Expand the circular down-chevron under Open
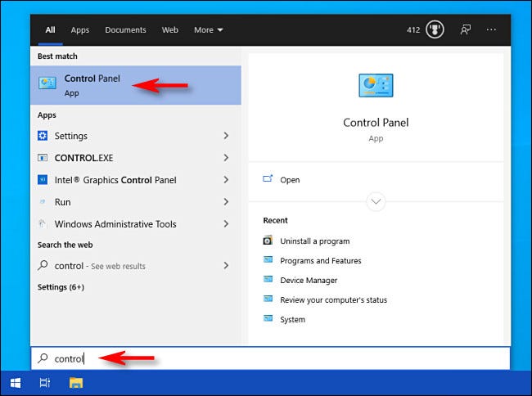532x396 pixels. tap(376, 201)
